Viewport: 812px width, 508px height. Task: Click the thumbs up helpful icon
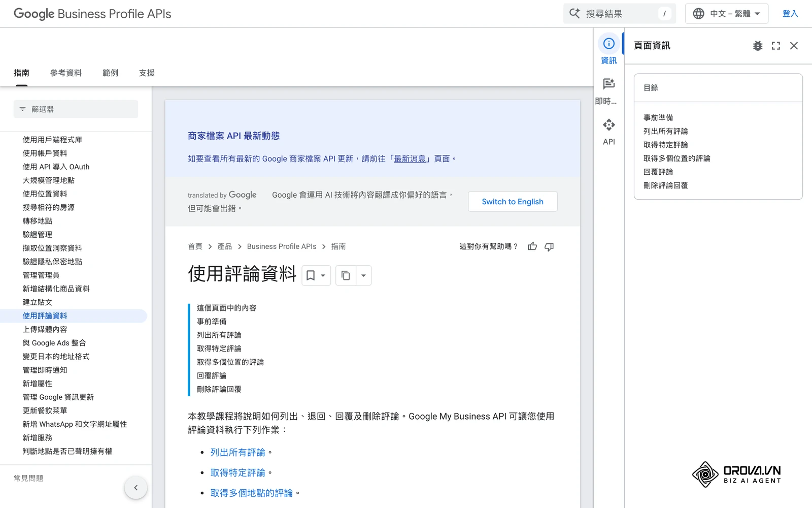pyautogui.click(x=532, y=246)
